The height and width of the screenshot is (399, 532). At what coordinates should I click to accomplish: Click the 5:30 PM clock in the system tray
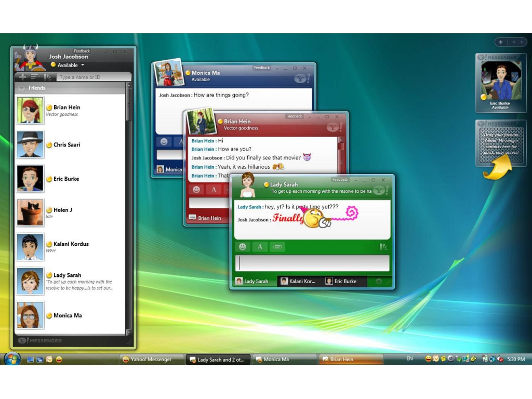click(x=516, y=359)
